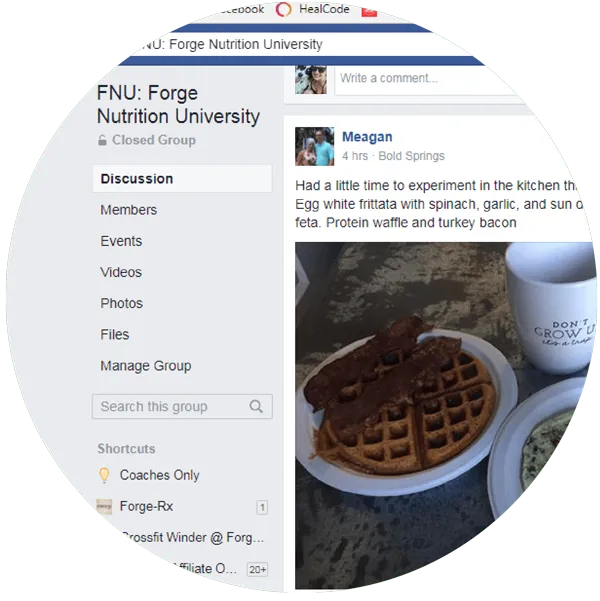Go to the Events section
Viewport: 600px width, 601px height.
pos(121,241)
